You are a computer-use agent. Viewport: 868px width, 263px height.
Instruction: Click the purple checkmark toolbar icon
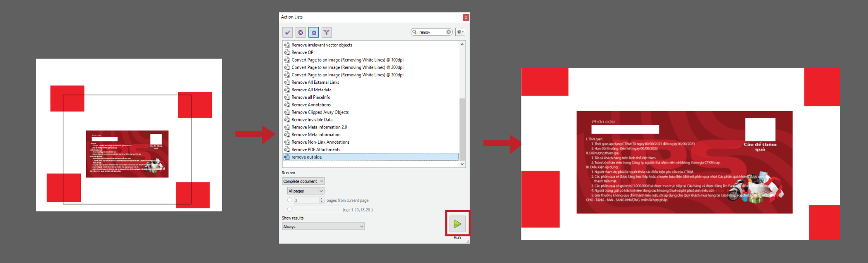[x=287, y=32]
